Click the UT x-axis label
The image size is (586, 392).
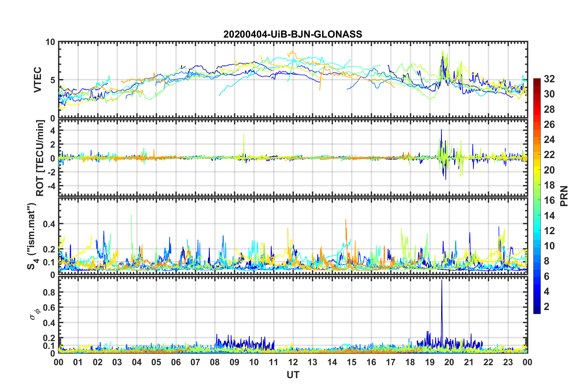(x=293, y=374)
